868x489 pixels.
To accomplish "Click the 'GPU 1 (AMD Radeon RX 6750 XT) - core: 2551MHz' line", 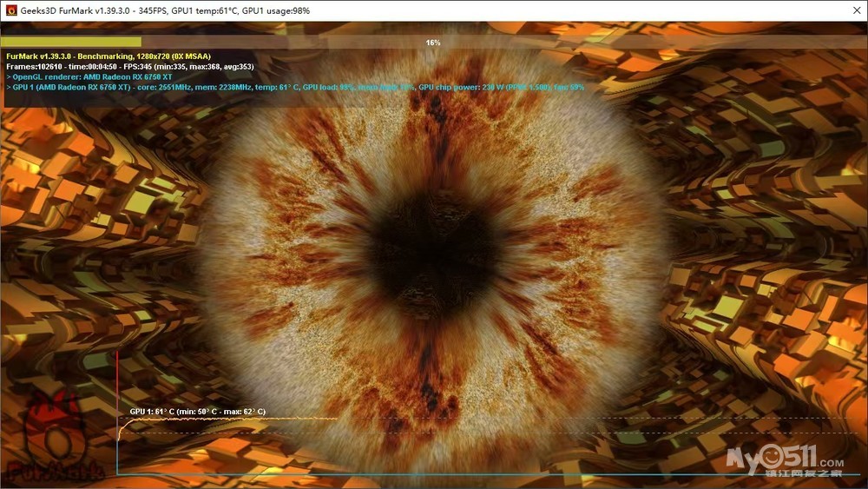I will pyautogui.click(x=295, y=88).
